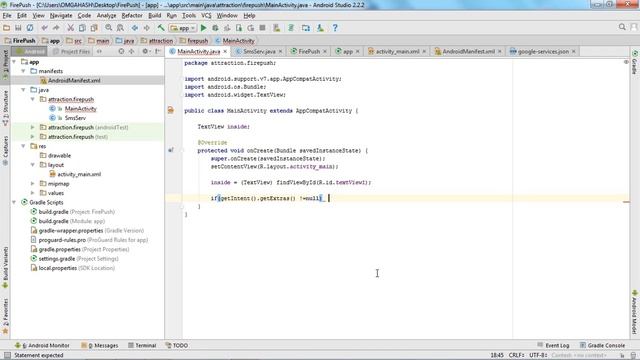Click the Synchronize toolbar icon

coord(30,28)
